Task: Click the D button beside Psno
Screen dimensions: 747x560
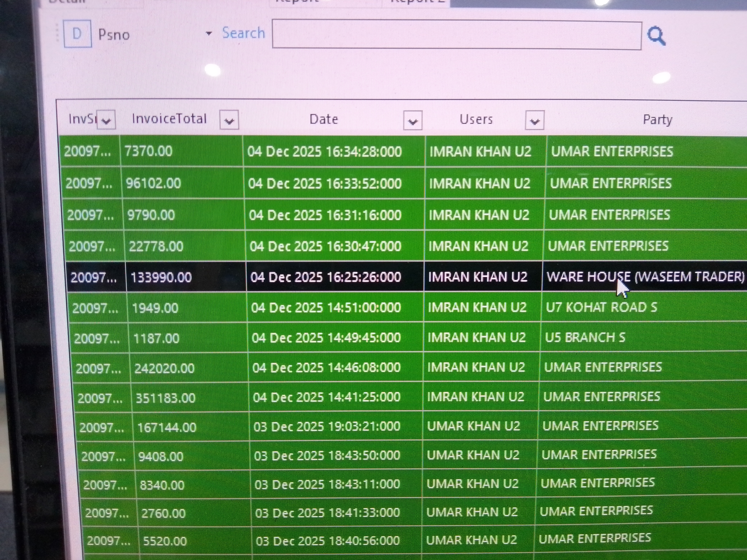Action: [x=77, y=34]
